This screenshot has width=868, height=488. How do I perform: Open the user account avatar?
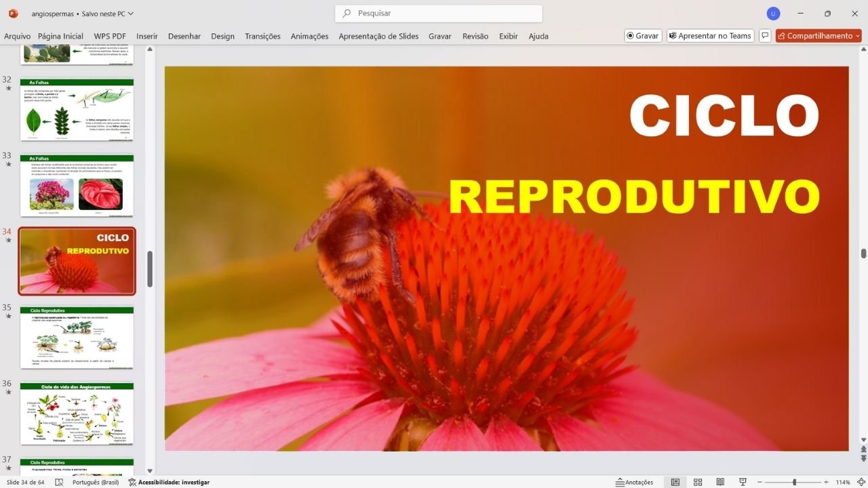pyautogui.click(x=773, y=14)
